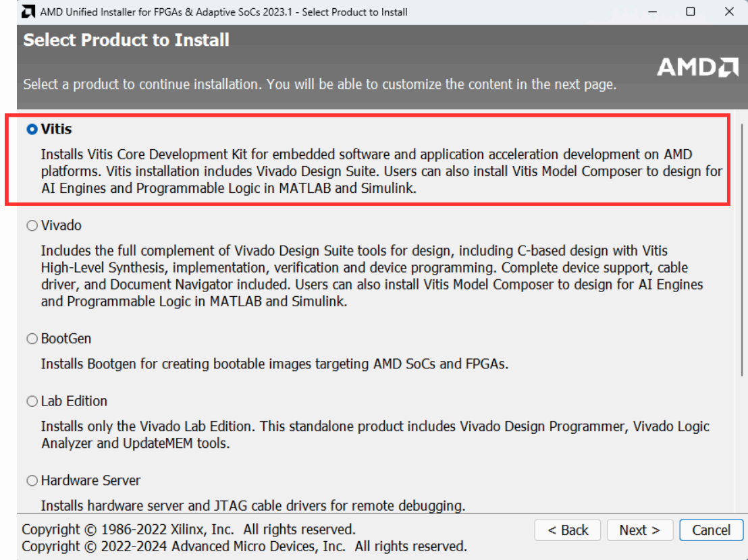The image size is (748, 560).
Task: Minimize the installer window
Action: click(x=653, y=12)
